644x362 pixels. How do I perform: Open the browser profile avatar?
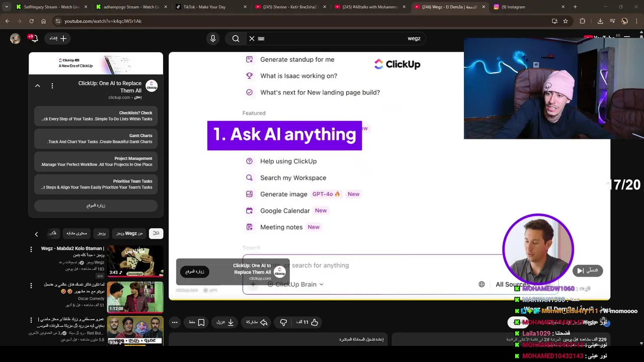pyautogui.click(x=624, y=21)
